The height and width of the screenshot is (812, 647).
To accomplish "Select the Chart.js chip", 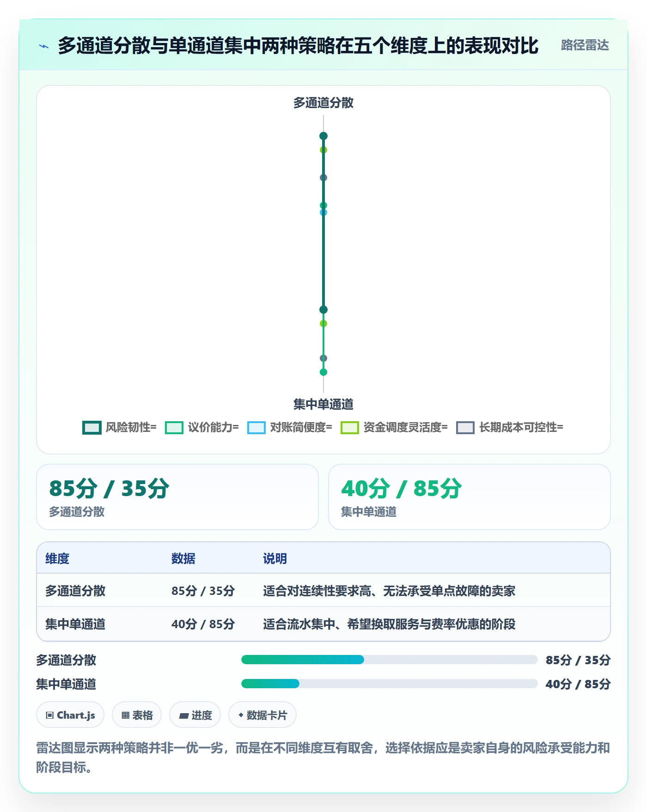I will 70,715.
